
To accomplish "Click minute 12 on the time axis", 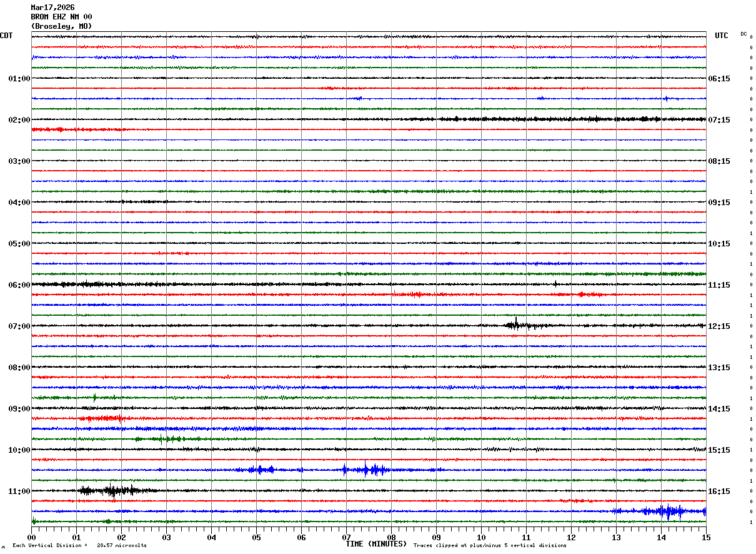I will 571,537.
